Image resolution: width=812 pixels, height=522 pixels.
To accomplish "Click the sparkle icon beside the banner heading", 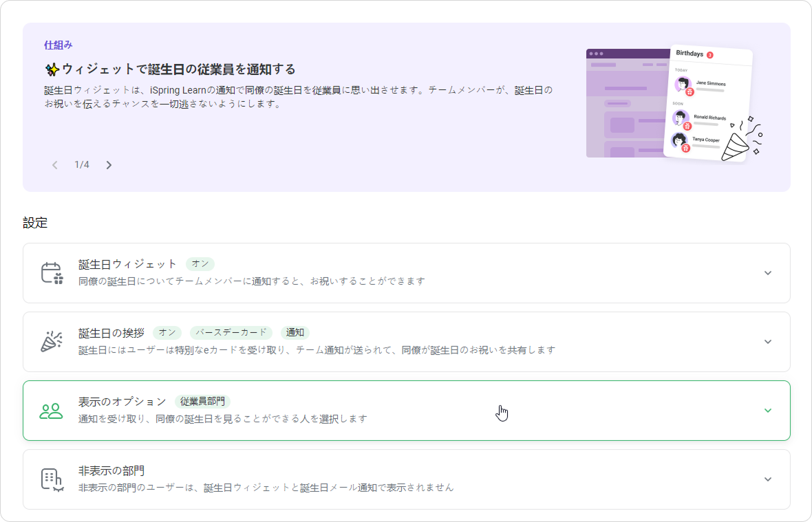I will click(52, 69).
